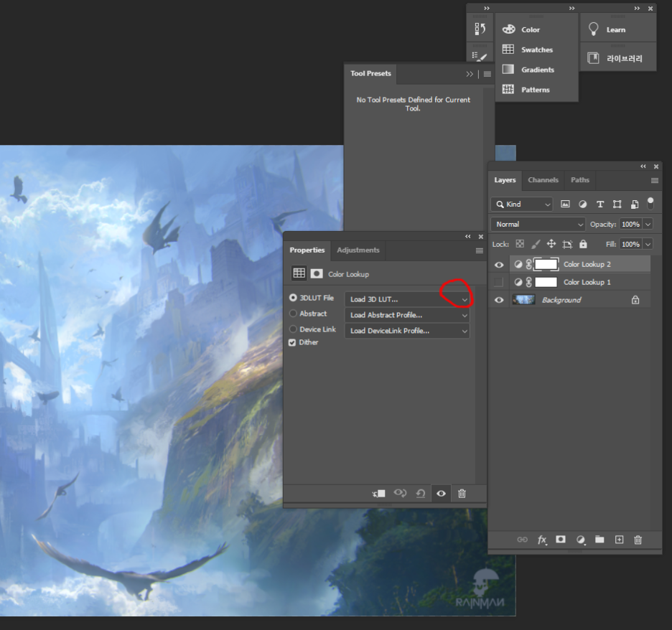Show the Color Lookup 1 layer
Viewport: 672px width, 630px height.
(x=499, y=282)
